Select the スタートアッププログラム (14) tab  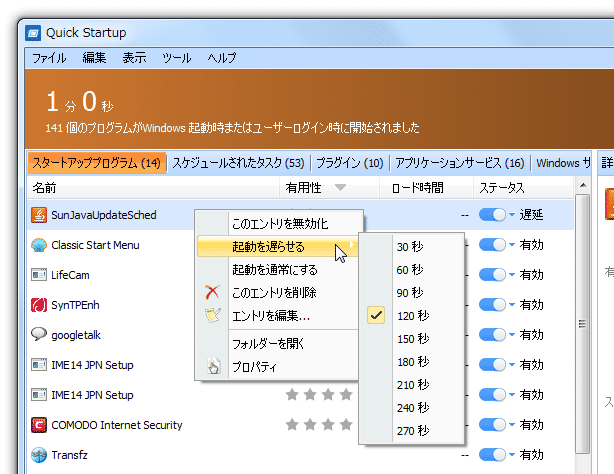[x=97, y=163]
